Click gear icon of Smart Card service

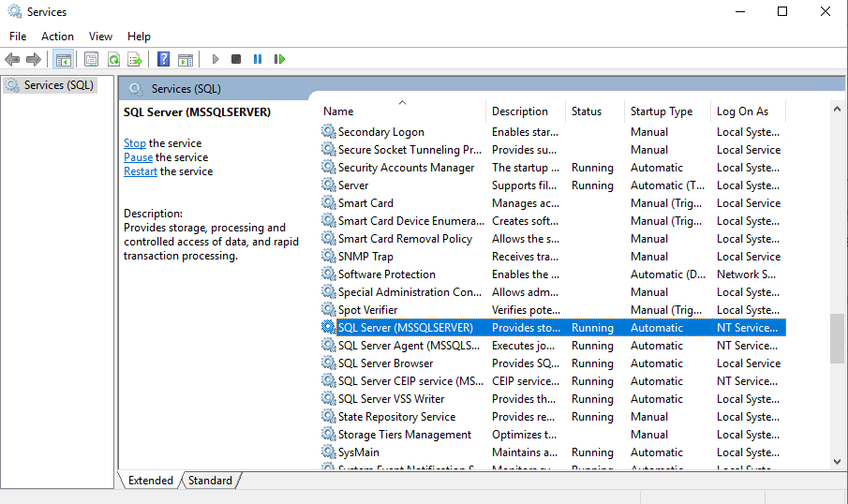click(328, 202)
